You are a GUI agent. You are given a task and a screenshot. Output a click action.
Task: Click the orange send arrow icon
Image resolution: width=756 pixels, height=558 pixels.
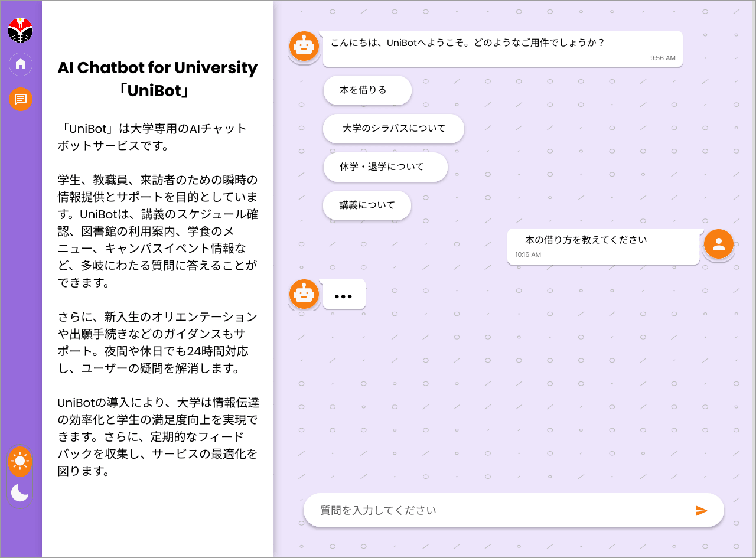pos(702,510)
